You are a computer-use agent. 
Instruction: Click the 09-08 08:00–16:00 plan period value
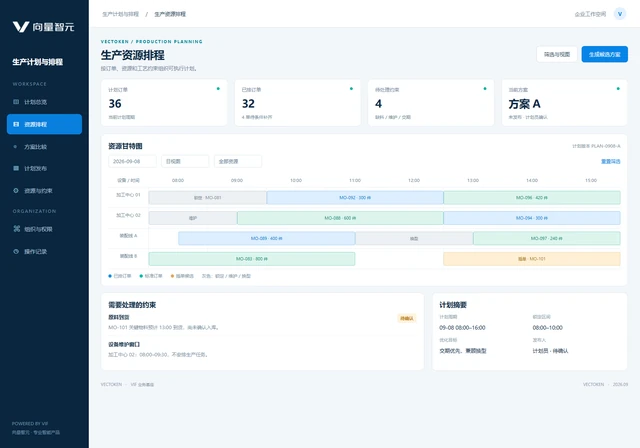pos(462,328)
